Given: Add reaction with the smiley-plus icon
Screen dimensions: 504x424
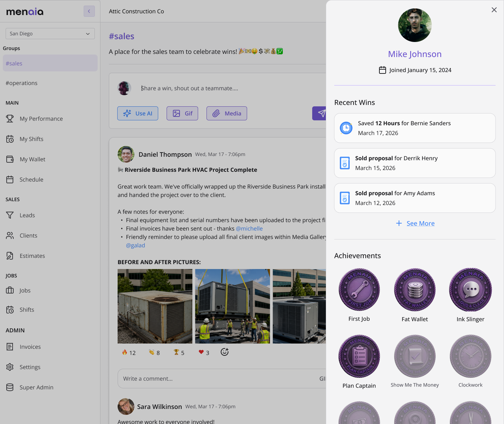Looking at the screenshot, I should (x=225, y=352).
